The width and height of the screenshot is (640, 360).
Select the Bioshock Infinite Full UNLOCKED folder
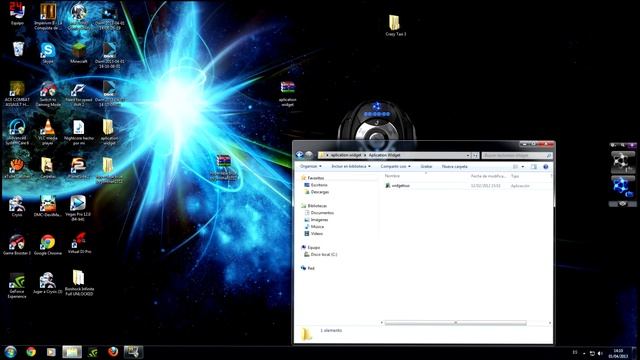(79, 282)
